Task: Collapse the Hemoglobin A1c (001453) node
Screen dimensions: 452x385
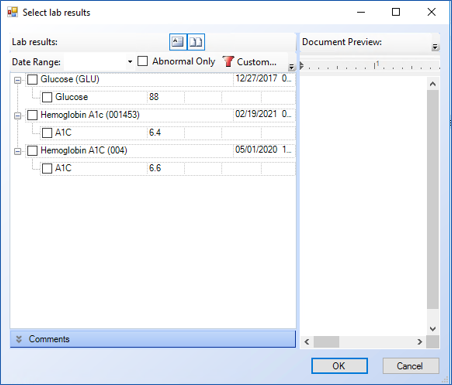Action: 17,116
